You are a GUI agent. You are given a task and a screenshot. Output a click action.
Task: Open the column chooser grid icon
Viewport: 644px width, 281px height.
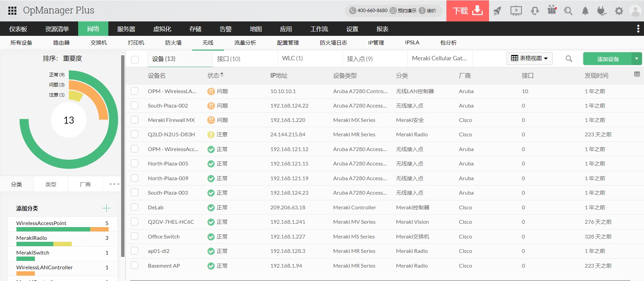click(x=637, y=74)
